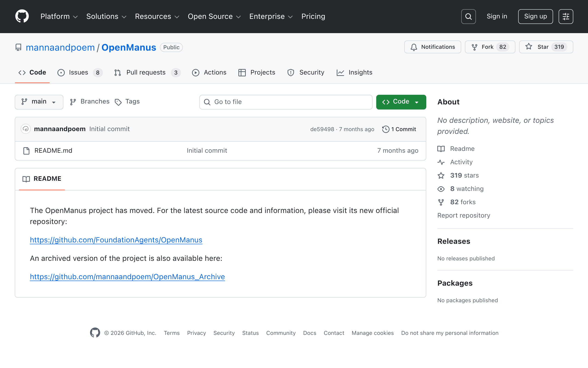Click the book icon beside Readme
This screenshot has height=368, width=588.
[x=441, y=149]
